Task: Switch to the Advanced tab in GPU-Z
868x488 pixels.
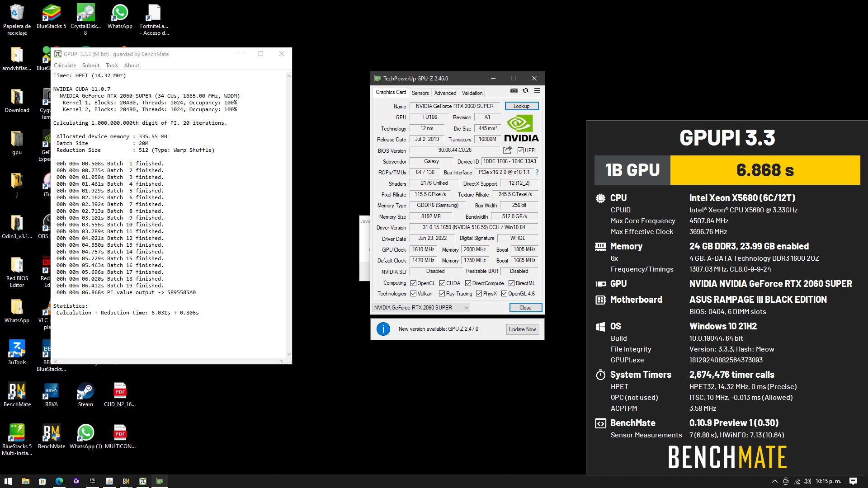Action: point(445,93)
